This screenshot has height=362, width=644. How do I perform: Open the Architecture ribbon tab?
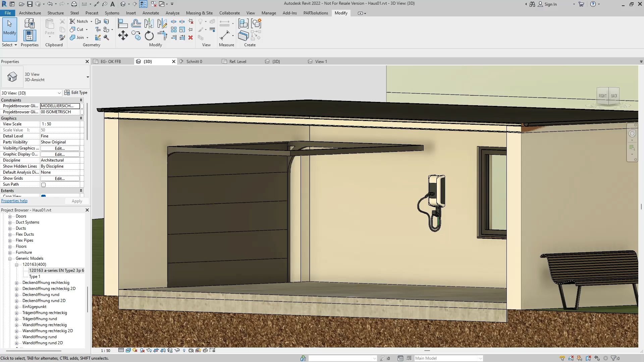click(30, 13)
